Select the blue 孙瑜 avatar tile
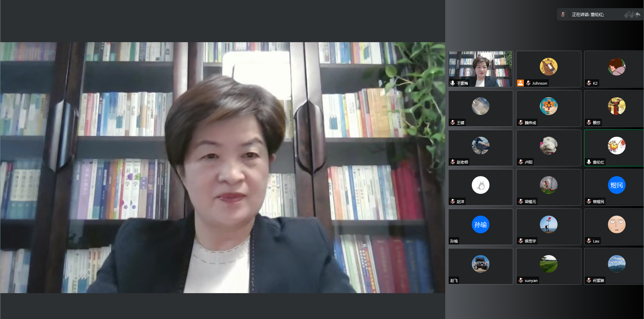The image size is (644, 319). pyautogui.click(x=480, y=224)
